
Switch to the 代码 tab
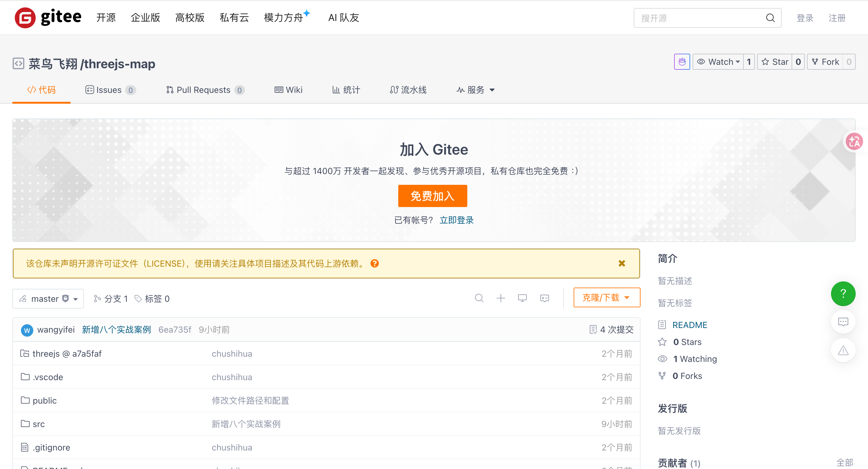tap(41, 90)
